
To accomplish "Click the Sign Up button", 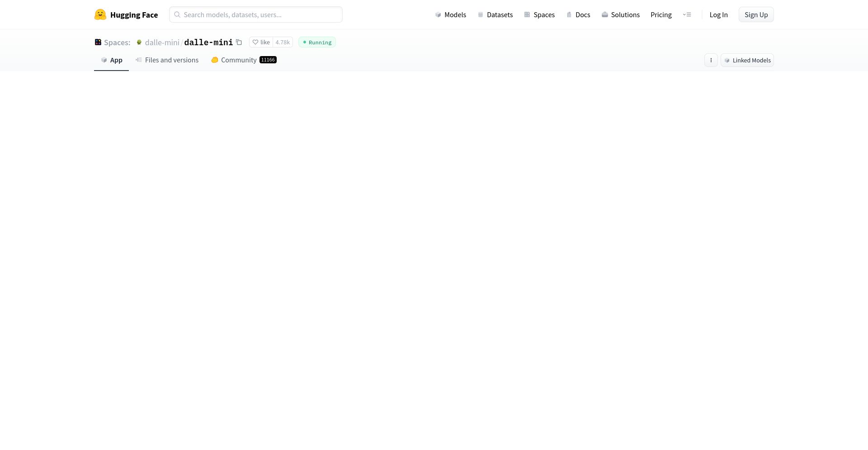I will [756, 14].
